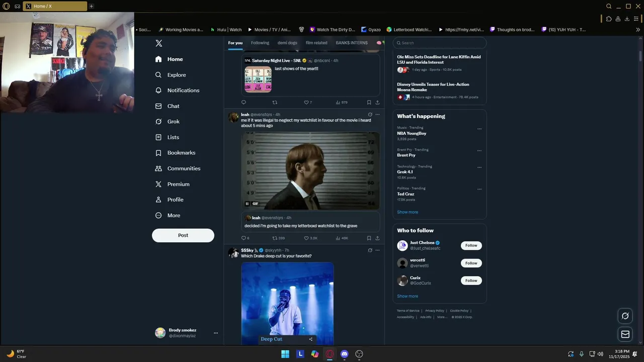644x362 pixels.
Task: Open browser account profile icon in toolbar
Action: click(x=618, y=19)
